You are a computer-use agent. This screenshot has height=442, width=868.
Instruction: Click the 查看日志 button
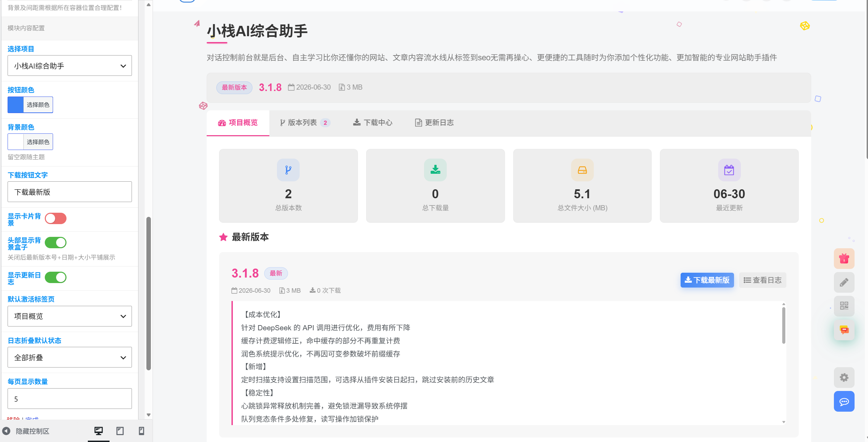click(x=763, y=280)
